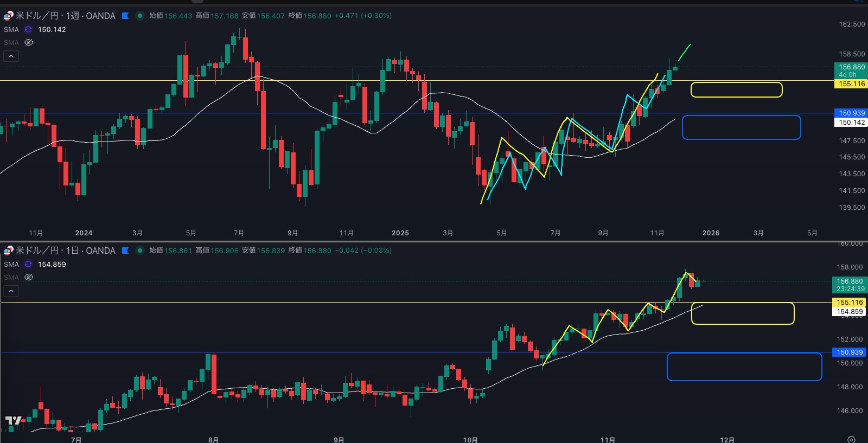Click the yellow 155.116 price label on weekly chart
This screenshot has height=443, width=868.
click(851, 84)
